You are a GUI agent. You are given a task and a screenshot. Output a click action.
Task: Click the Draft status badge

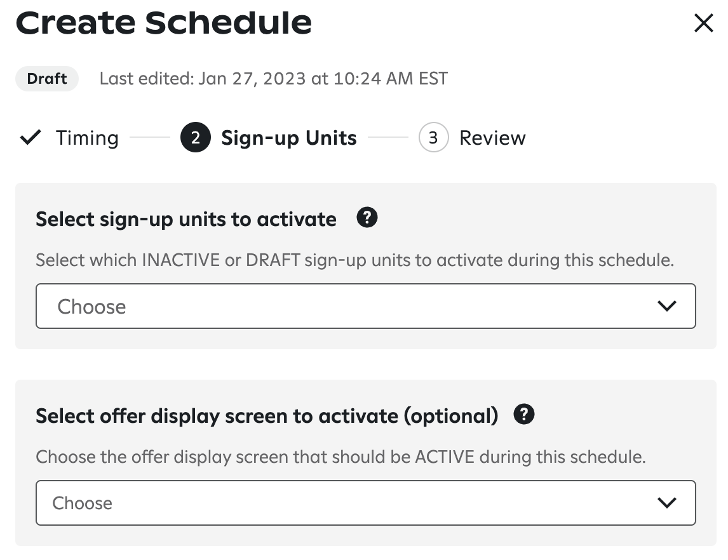(x=47, y=79)
